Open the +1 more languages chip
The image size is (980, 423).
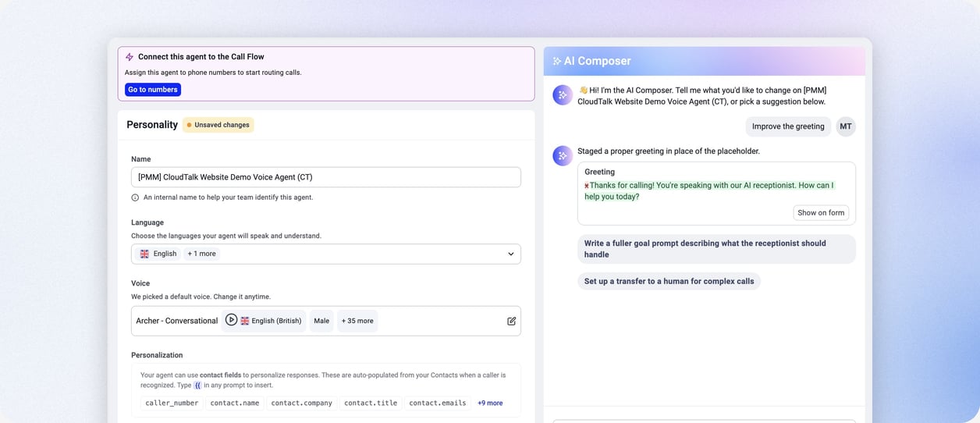pyautogui.click(x=201, y=254)
